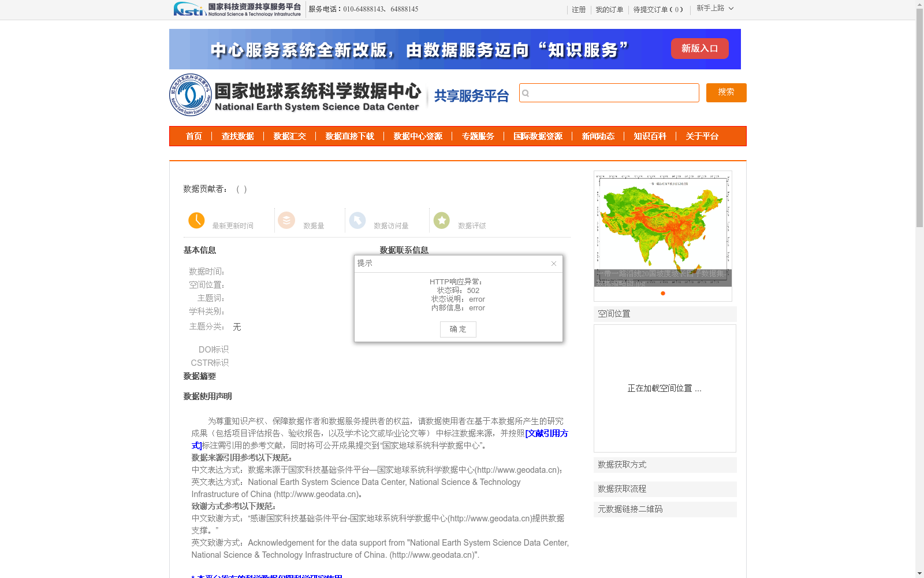Click the 新版入口 button on the banner
924x578 pixels.
[x=699, y=49]
